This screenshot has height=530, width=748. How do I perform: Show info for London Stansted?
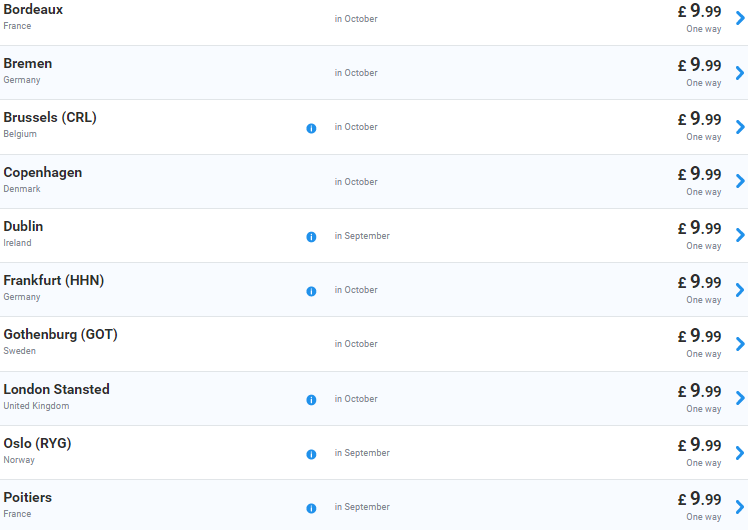point(311,400)
